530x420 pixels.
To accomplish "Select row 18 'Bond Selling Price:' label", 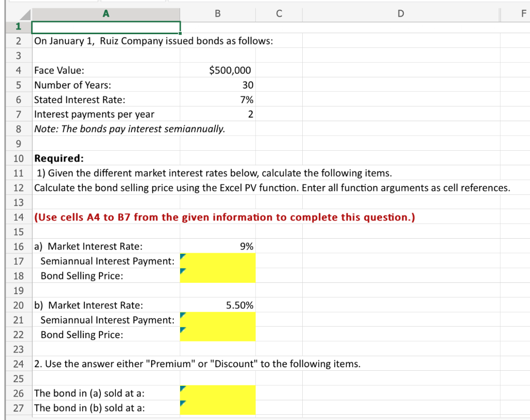I will coord(106,276).
